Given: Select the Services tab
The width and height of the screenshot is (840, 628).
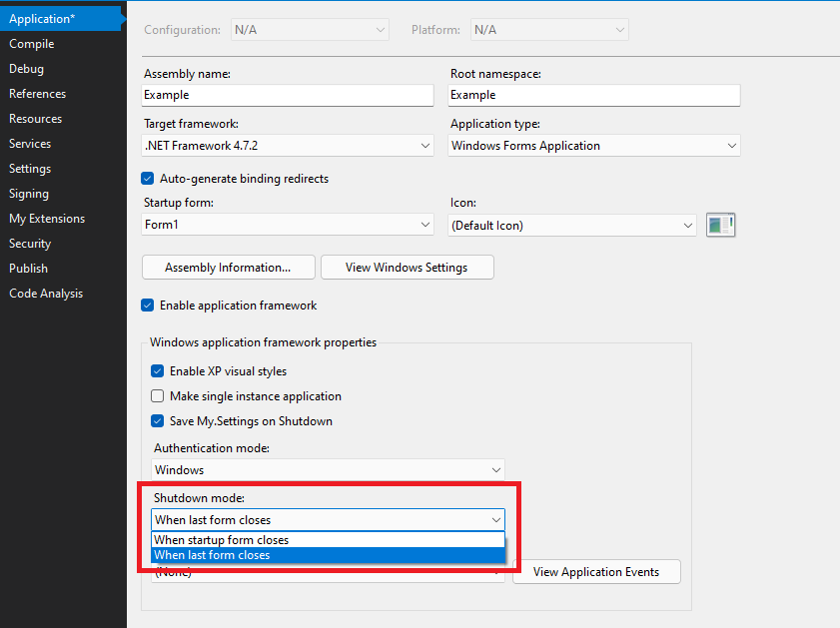Looking at the screenshot, I should [x=61, y=144].
